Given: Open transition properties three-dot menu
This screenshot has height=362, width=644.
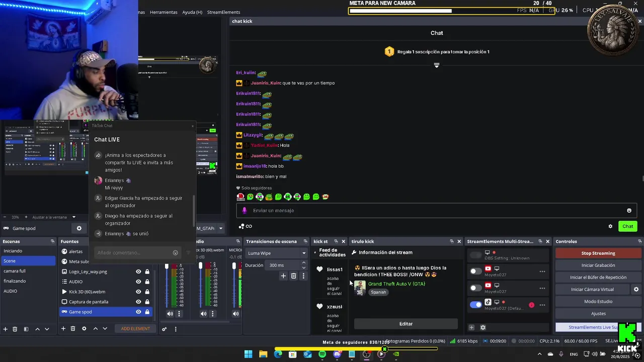Looking at the screenshot, I should pyautogui.click(x=303, y=276).
